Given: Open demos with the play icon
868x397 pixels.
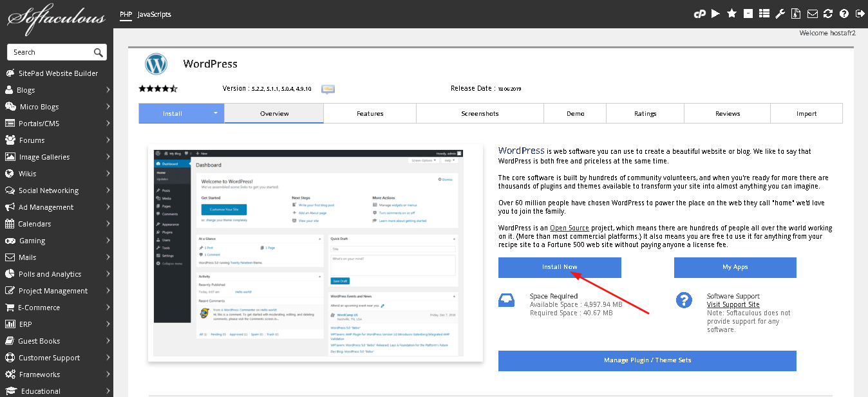Looking at the screenshot, I should point(715,14).
